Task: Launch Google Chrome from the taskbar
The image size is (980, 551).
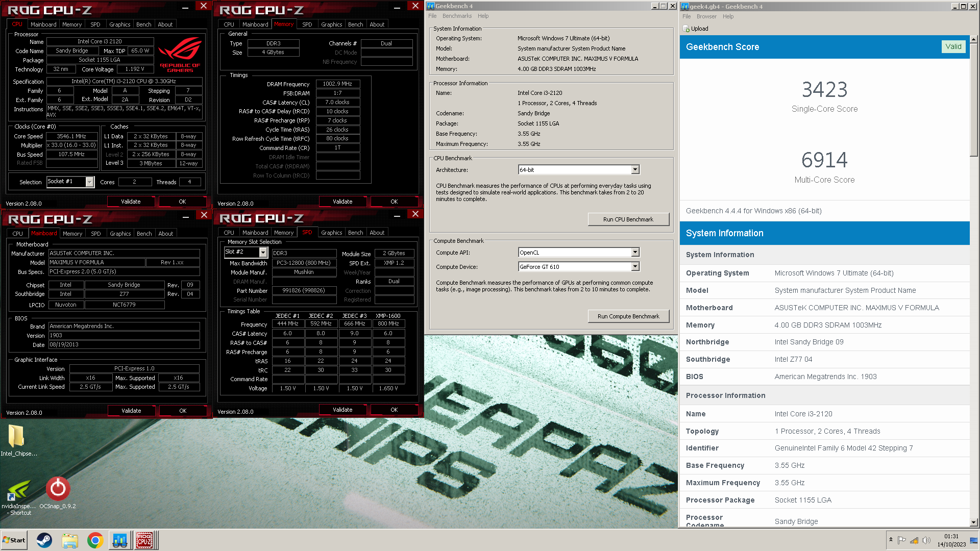Action: coord(95,540)
